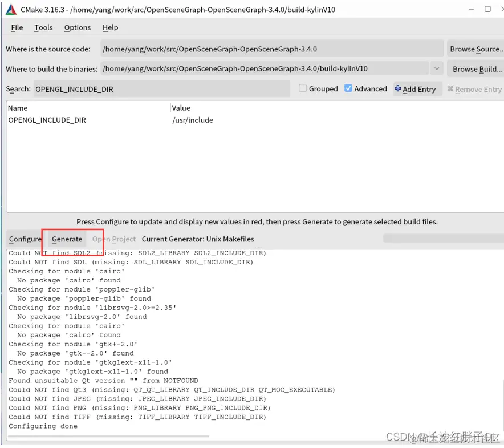
Task: Maximize the CMake window
Action: tap(487, 9)
